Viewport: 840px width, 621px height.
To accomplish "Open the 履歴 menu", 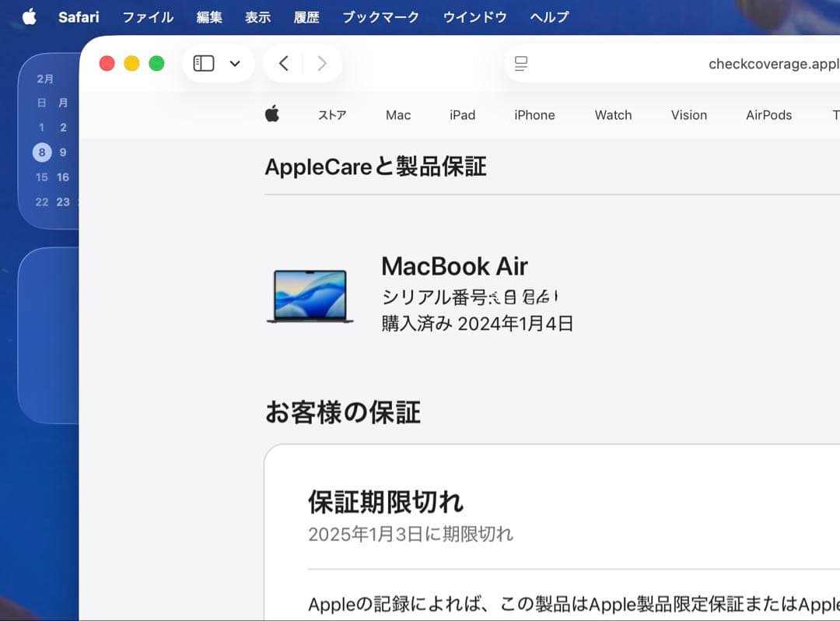I will (x=306, y=16).
